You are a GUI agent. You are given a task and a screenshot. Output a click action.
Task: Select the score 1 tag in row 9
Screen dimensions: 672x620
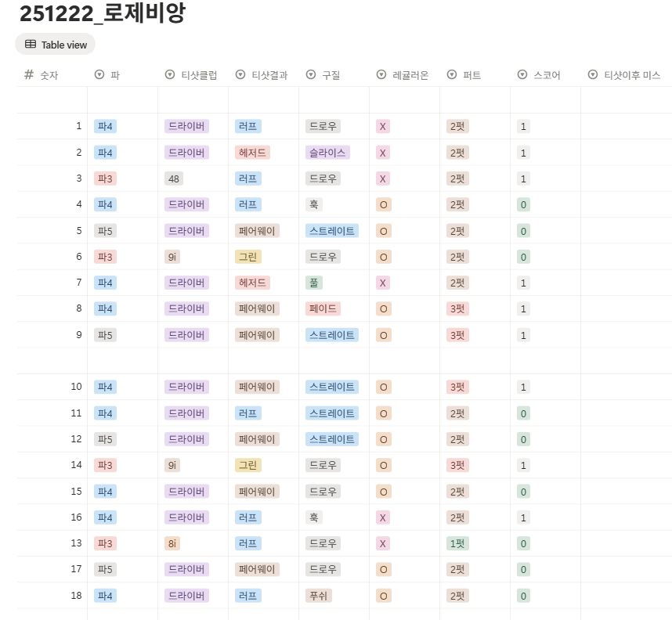point(523,335)
